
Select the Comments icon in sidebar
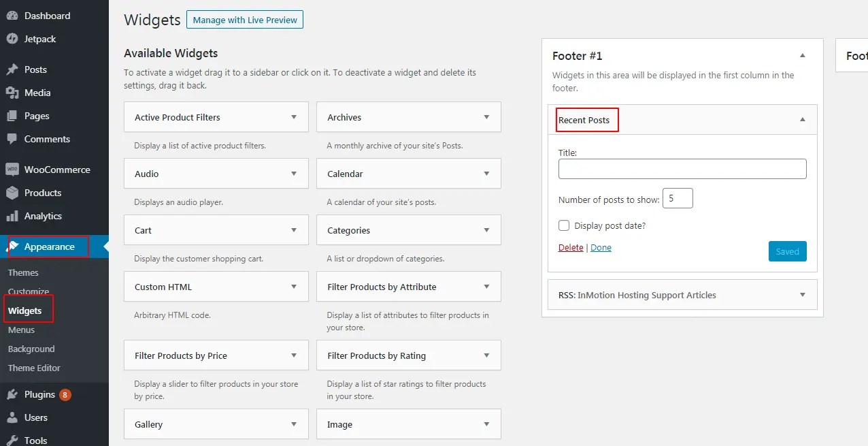pyautogui.click(x=12, y=139)
